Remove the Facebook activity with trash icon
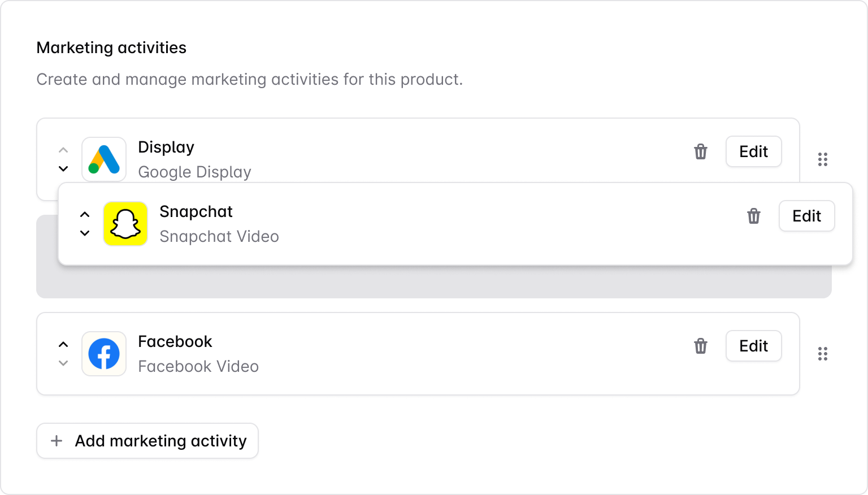Screen dimensions: 868x495 (x=700, y=346)
